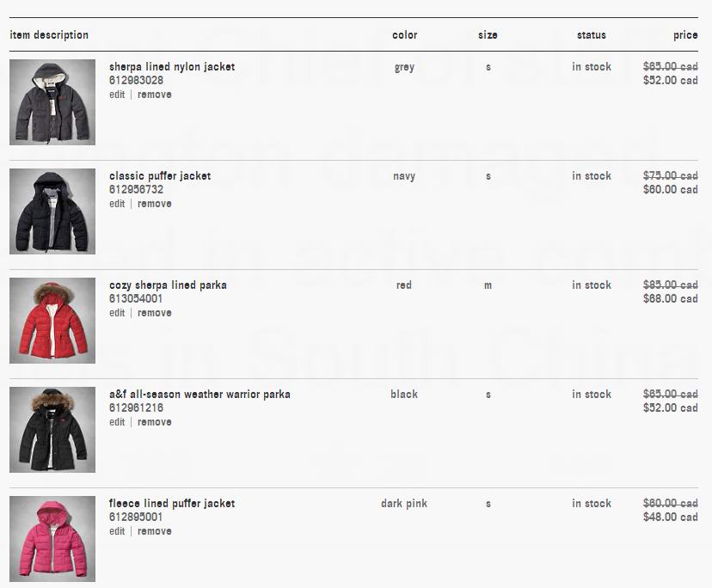The width and height of the screenshot is (712, 588).
Task: Open the classic puffer jacket title
Action: click(160, 175)
